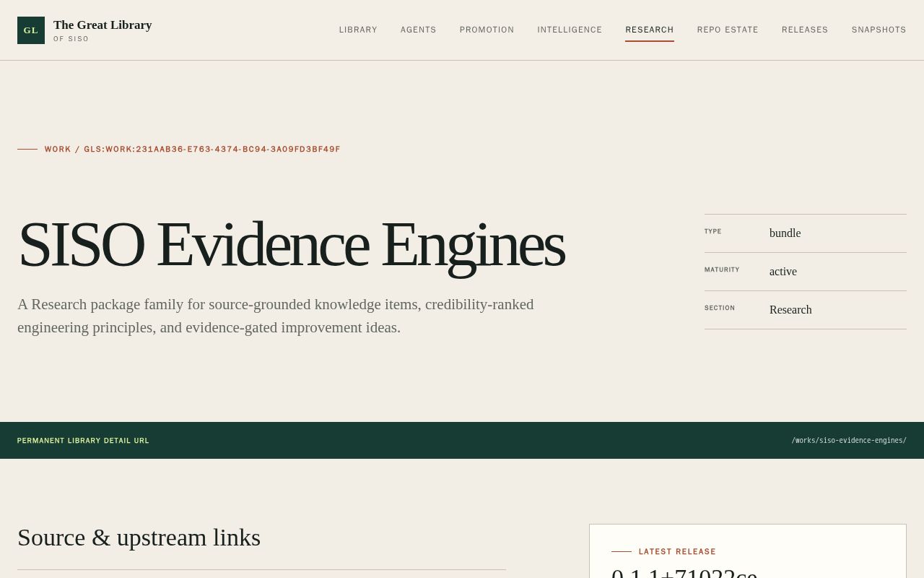Click the GL logo icon
924x578 pixels.
(x=31, y=30)
